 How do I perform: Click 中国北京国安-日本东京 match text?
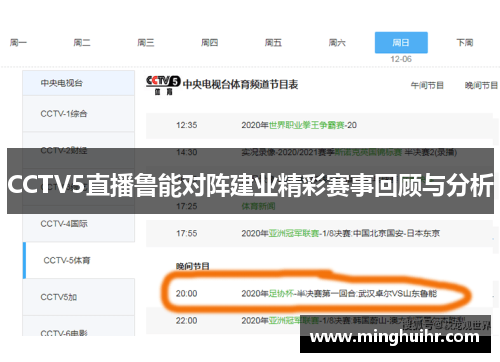pos(396,233)
